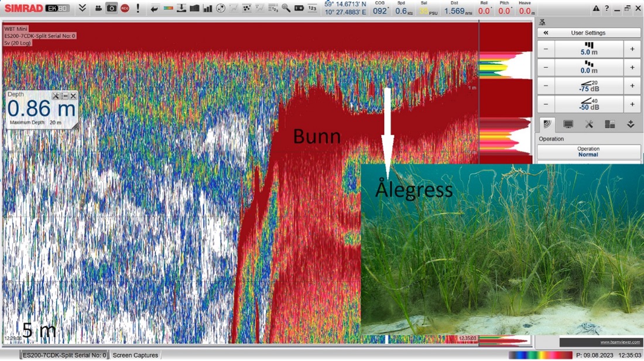Select the color scale rainbow toolbar icon
The width and height of the screenshot is (644, 361).
point(168,8)
